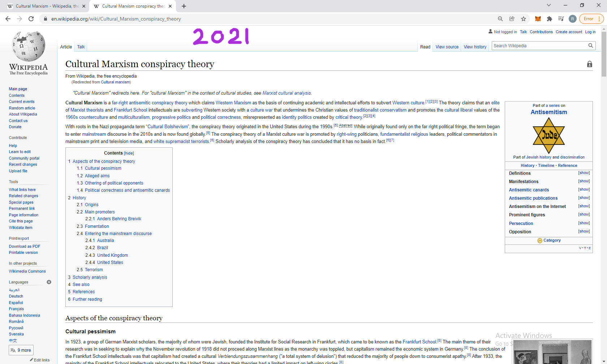Click the Edit links pencil link
The width and height of the screenshot is (607, 364).
pos(40,360)
